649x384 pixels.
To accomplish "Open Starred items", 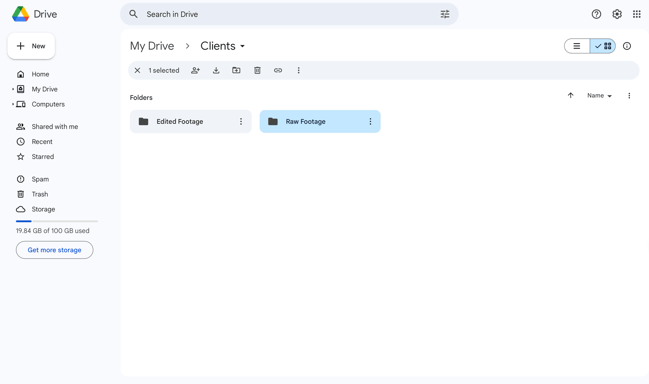I will click(43, 156).
